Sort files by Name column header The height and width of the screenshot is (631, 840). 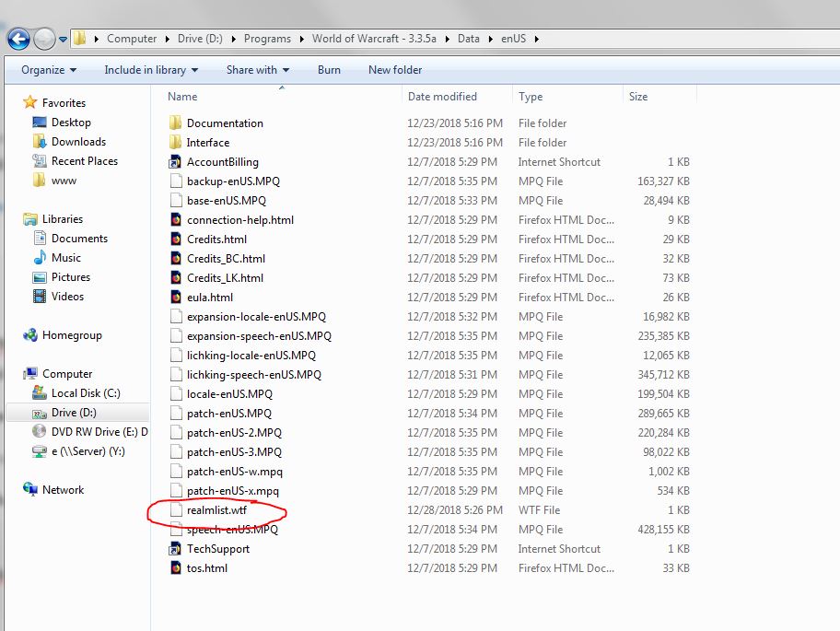click(182, 97)
